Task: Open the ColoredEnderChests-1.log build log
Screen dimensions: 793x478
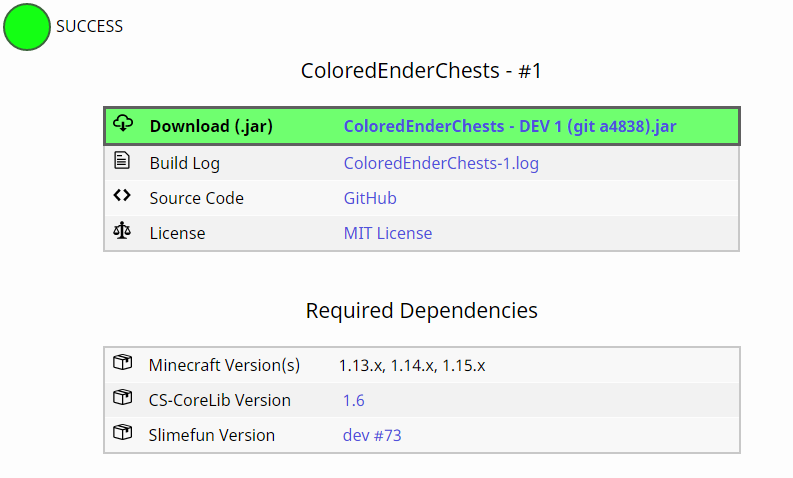Action: 441,163
